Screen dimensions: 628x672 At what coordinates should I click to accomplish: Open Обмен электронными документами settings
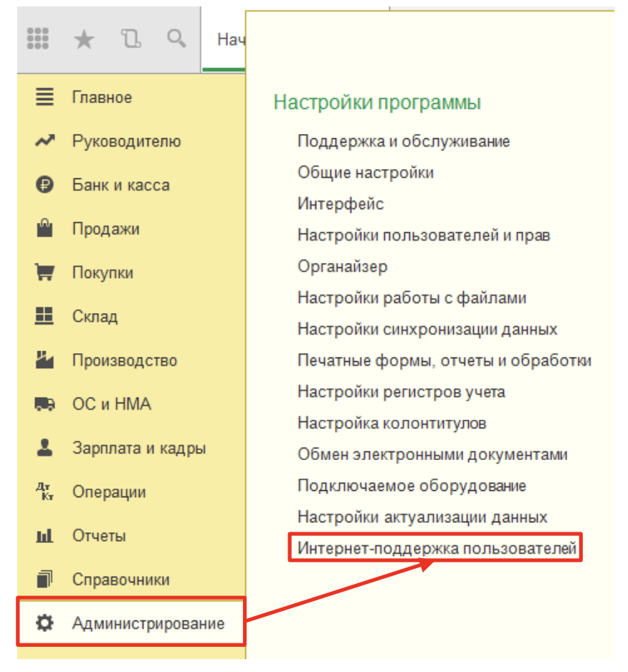pos(432,455)
